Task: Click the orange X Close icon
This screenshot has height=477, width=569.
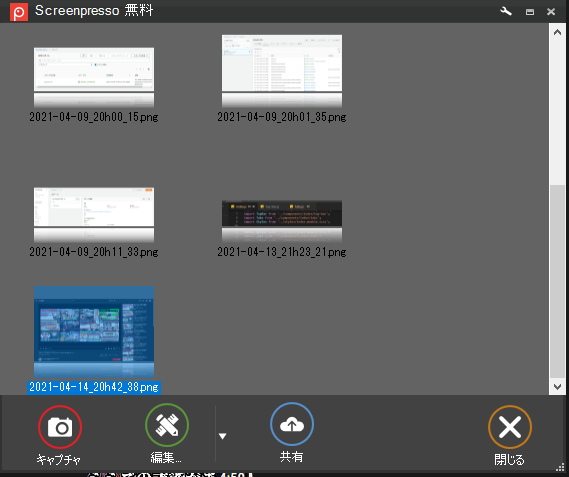Action: (x=510, y=427)
